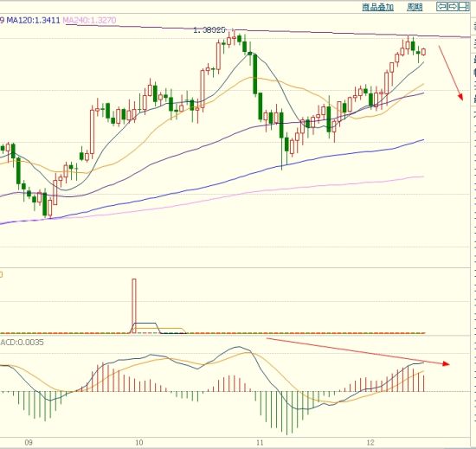Click the 09 date marker on timeline
Viewport: 476px width, 449px height.
pyautogui.click(x=29, y=442)
